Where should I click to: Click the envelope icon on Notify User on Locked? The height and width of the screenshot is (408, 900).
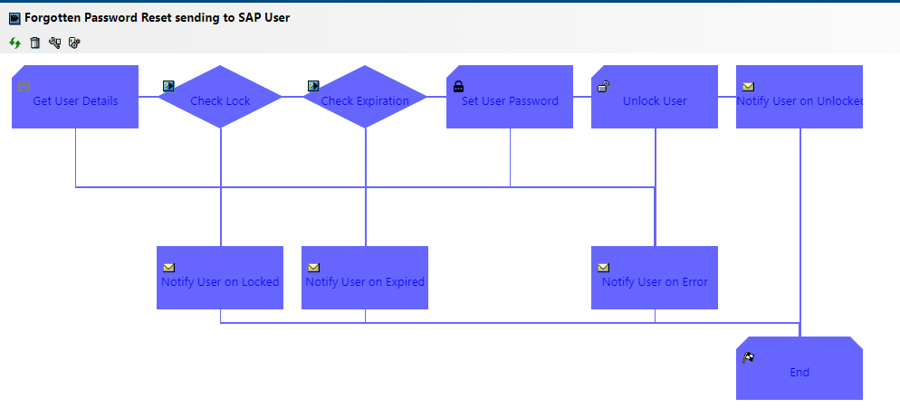(169, 267)
